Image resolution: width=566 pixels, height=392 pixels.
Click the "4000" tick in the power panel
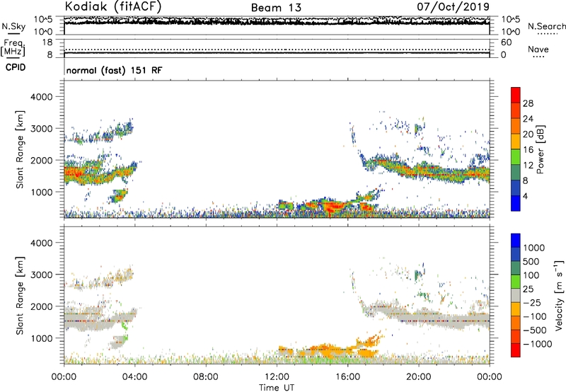tap(41, 97)
